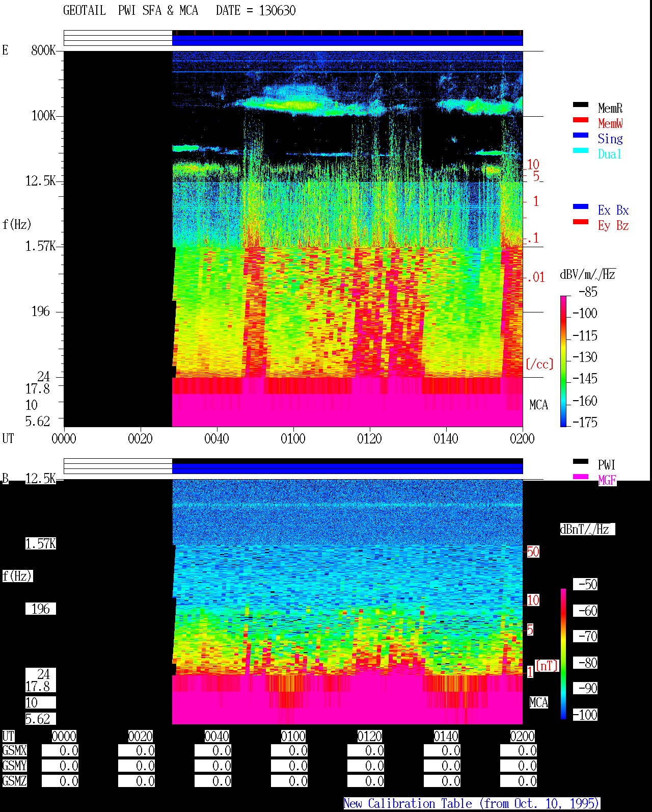Click the dBnT magnetic field color scale bar

tap(563, 654)
